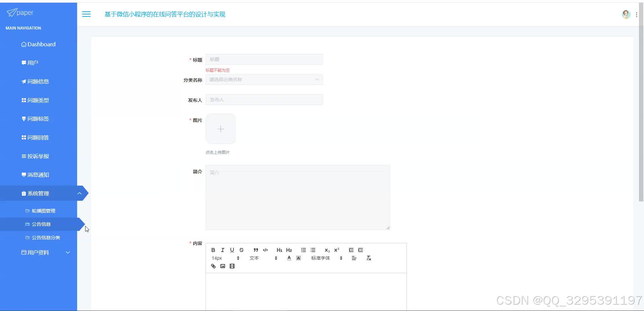Click the paper logo
Screen dimensions: 644x311
tap(20, 12)
